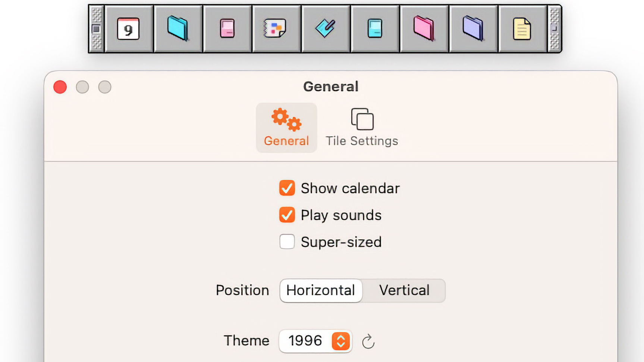Set Position to Vertical
This screenshot has width=644, height=362.
404,290
